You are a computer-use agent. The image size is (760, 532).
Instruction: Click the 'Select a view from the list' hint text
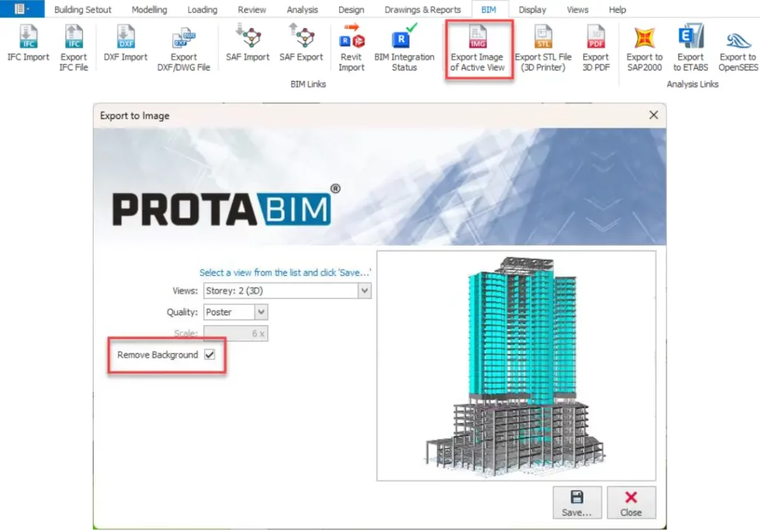coord(286,273)
